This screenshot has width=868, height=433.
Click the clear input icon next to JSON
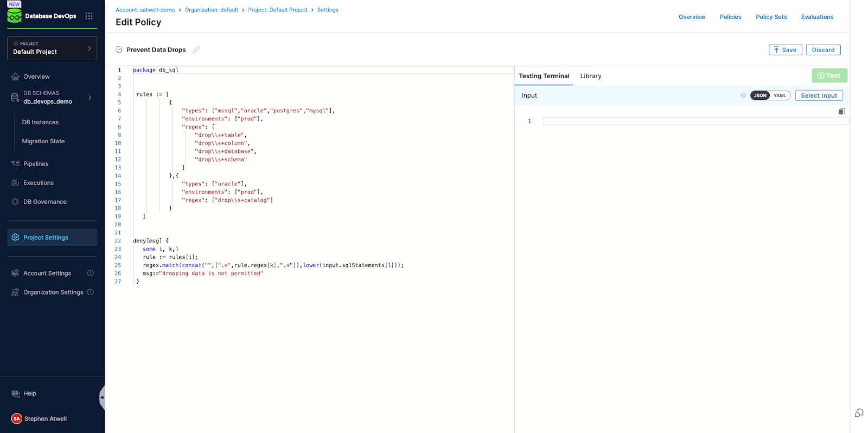[743, 95]
